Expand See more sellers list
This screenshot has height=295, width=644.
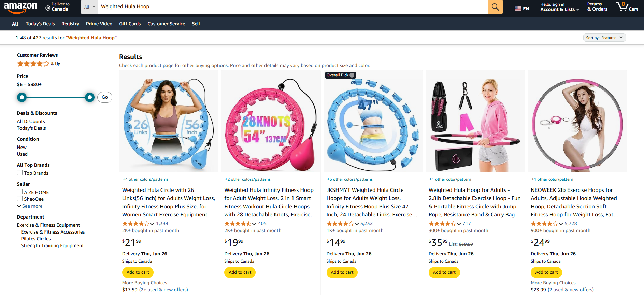click(30, 206)
